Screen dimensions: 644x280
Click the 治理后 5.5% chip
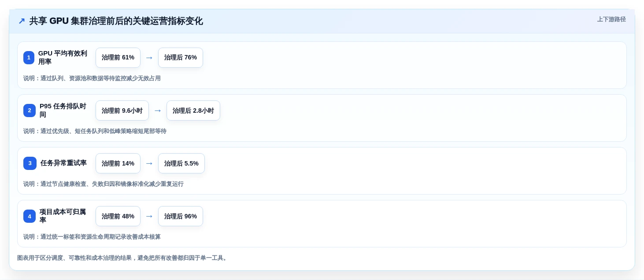pyautogui.click(x=181, y=163)
